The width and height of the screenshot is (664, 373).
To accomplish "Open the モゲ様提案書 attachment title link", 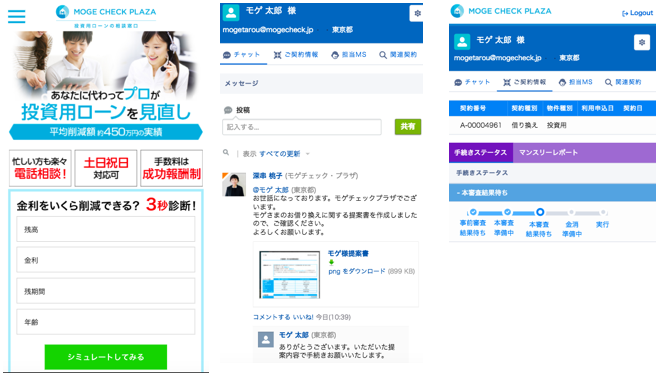I will [x=348, y=254].
